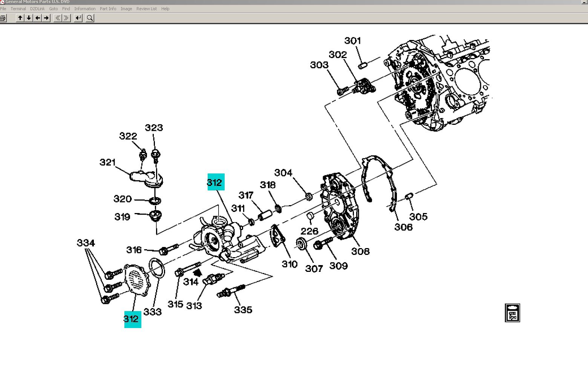Go forward with the double-right chevron button
The width and height of the screenshot is (588, 365).
(66, 18)
